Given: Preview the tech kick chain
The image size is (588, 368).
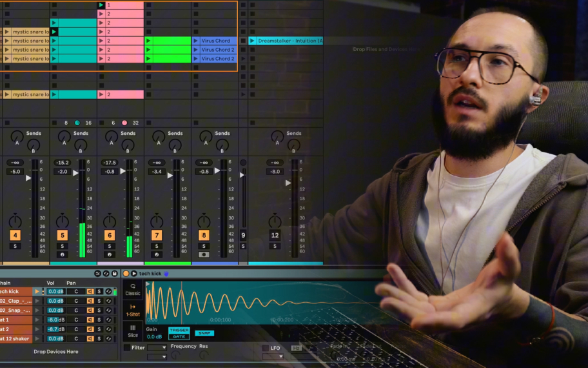Looking at the screenshot, I should coord(37,291).
